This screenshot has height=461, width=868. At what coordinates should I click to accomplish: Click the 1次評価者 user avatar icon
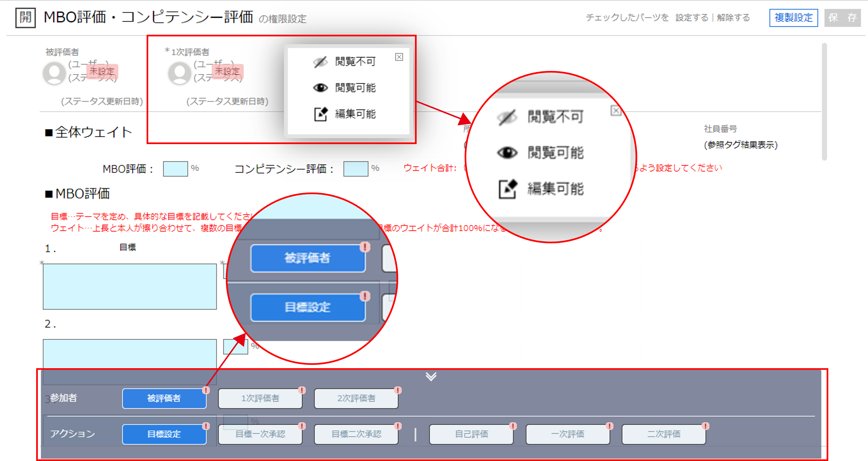(x=179, y=73)
